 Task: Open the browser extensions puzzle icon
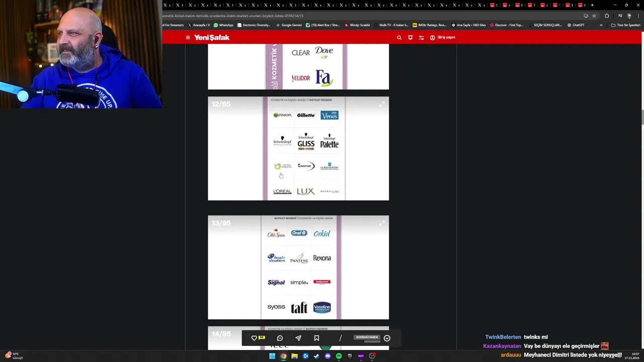[607, 16]
